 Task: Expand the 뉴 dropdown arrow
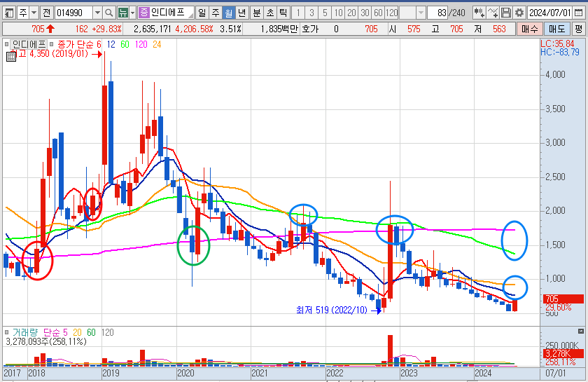132,13
